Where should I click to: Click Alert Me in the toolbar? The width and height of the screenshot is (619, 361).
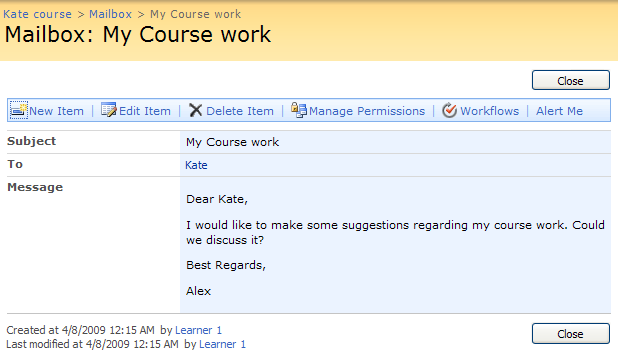pos(559,111)
